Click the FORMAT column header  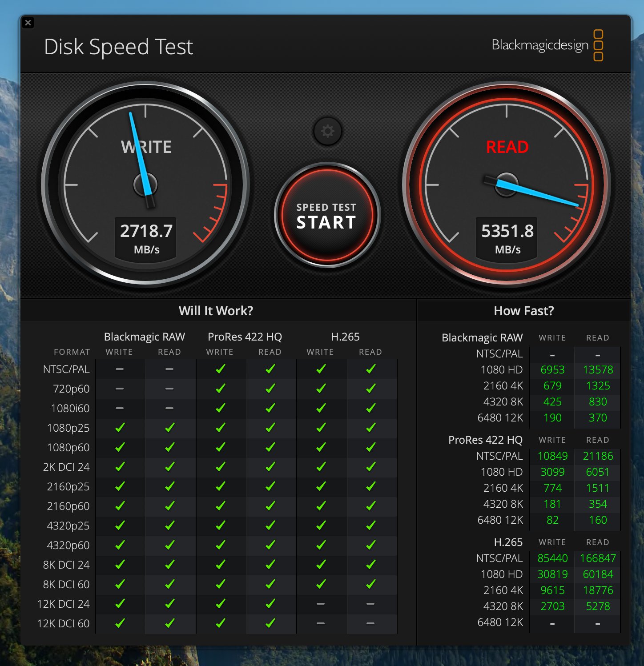pyautogui.click(x=72, y=352)
